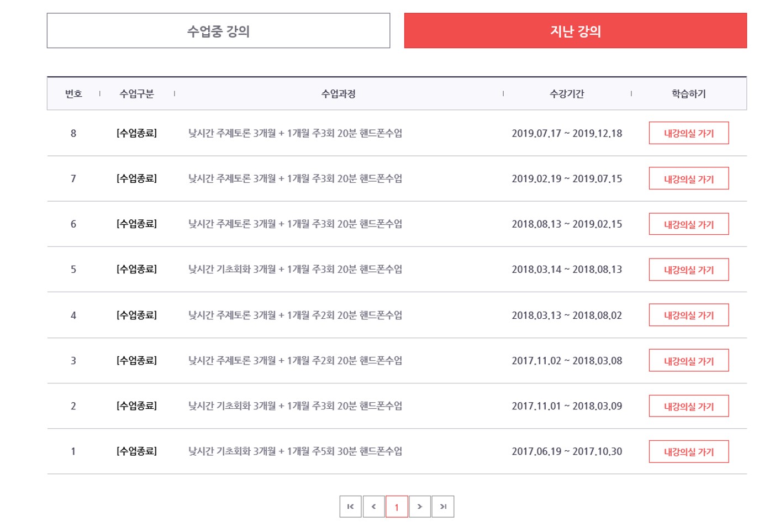Switch to the 지난 강의 tab
The height and width of the screenshot is (532, 780).
pos(575,31)
